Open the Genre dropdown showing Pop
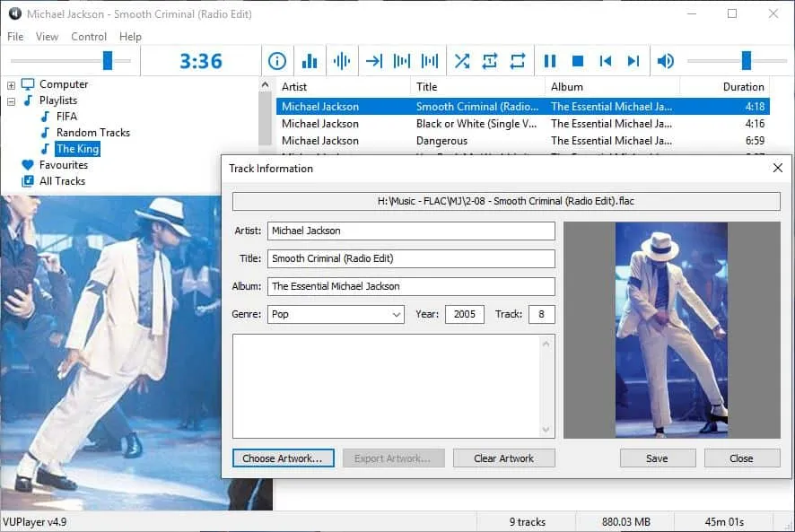The image size is (795, 532). tap(336, 314)
